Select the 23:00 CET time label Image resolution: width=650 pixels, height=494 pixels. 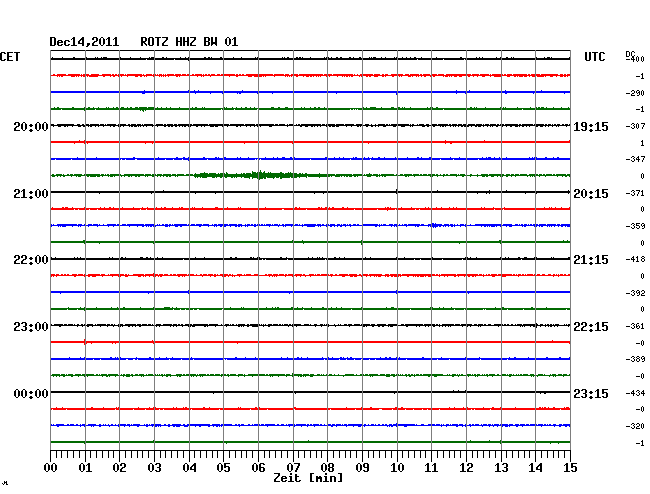tap(31, 327)
